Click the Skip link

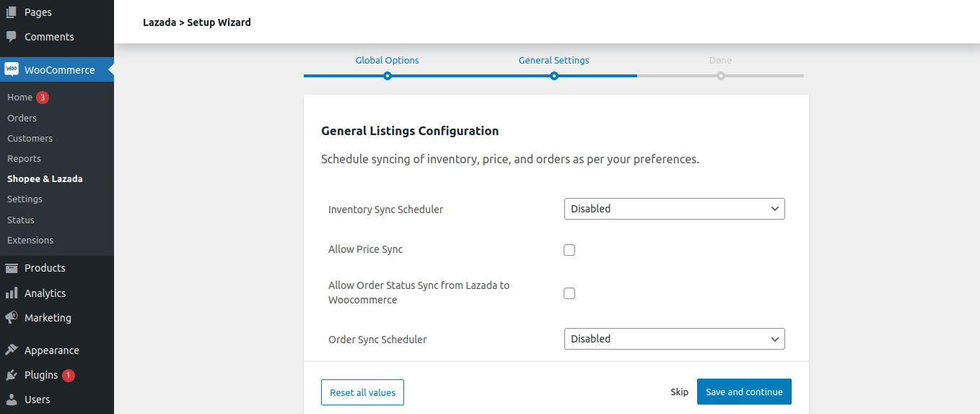tap(680, 392)
